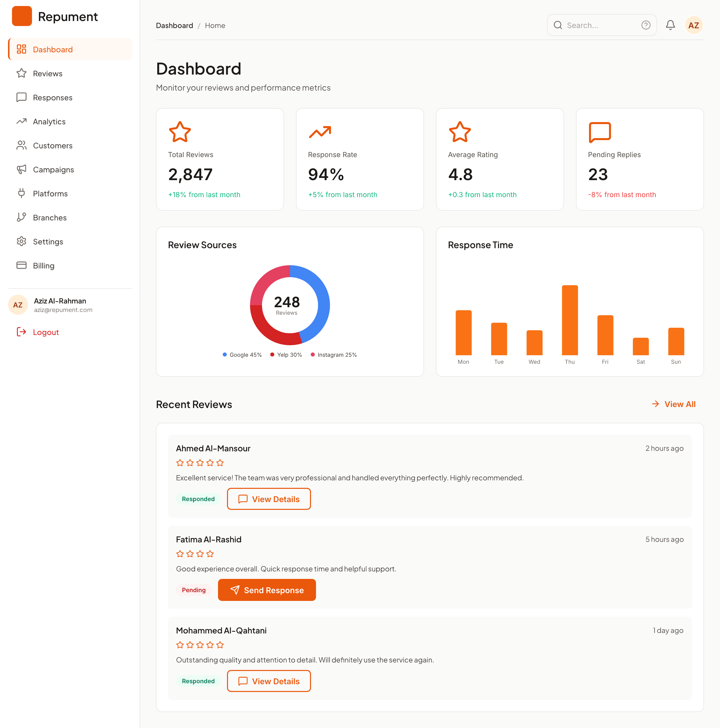Click the AZ avatar in top bar
This screenshot has width=720, height=728.
click(x=694, y=25)
